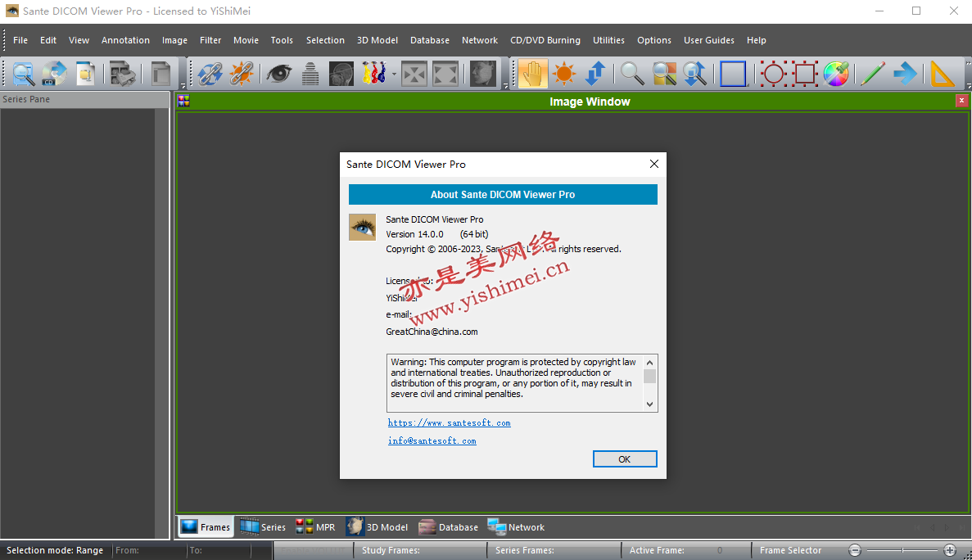
Task: Select the Pan hand tool
Action: coord(532,74)
